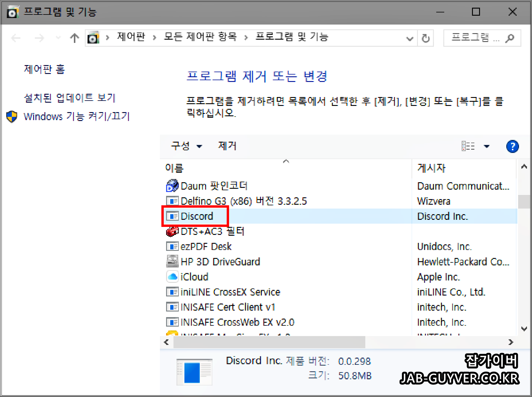Click the iCloud cloud icon
The width and height of the screenshot is (532, 397).
172,277
